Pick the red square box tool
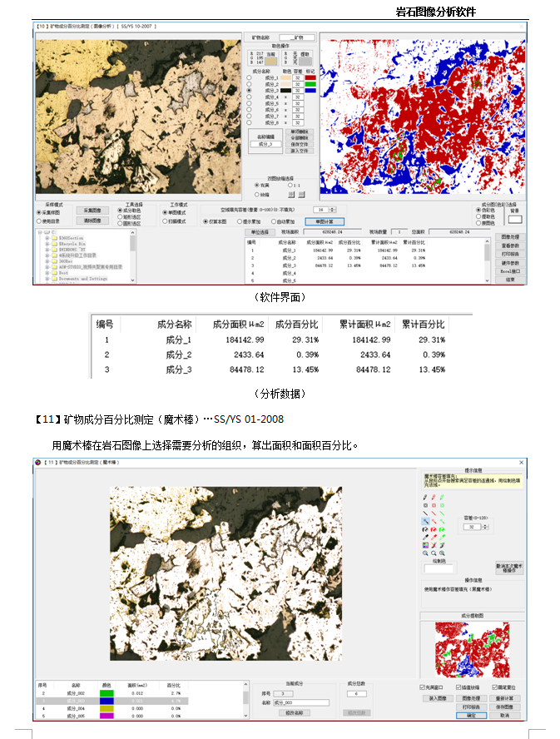The height and width of the screenshot is (739, 560). pyautogui.click(x=434, y=505)
